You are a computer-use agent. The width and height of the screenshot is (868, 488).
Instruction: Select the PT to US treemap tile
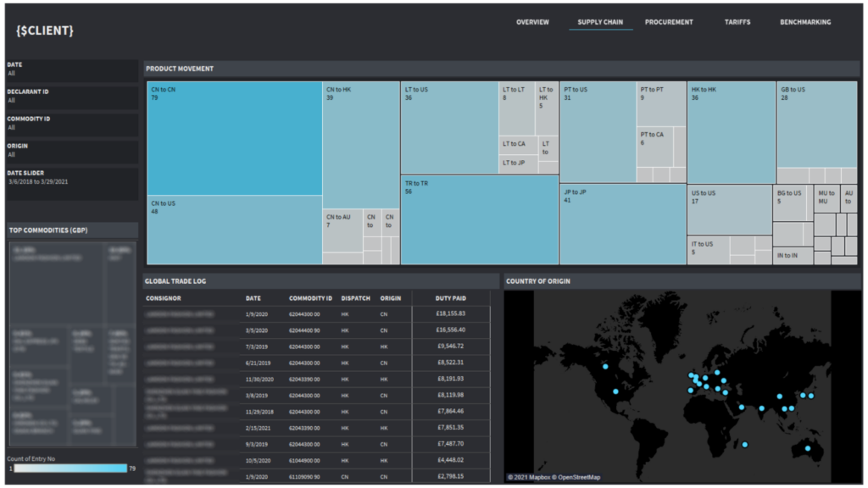click(x=598, y=132)
